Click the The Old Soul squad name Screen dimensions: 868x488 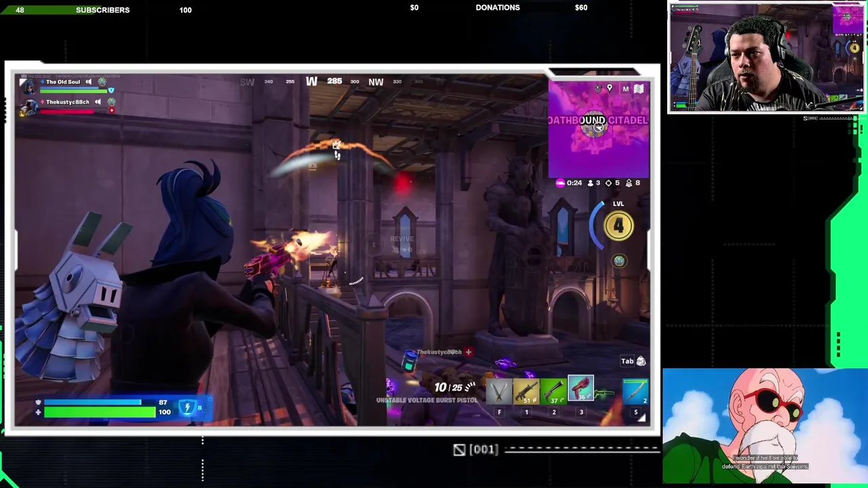63,82
